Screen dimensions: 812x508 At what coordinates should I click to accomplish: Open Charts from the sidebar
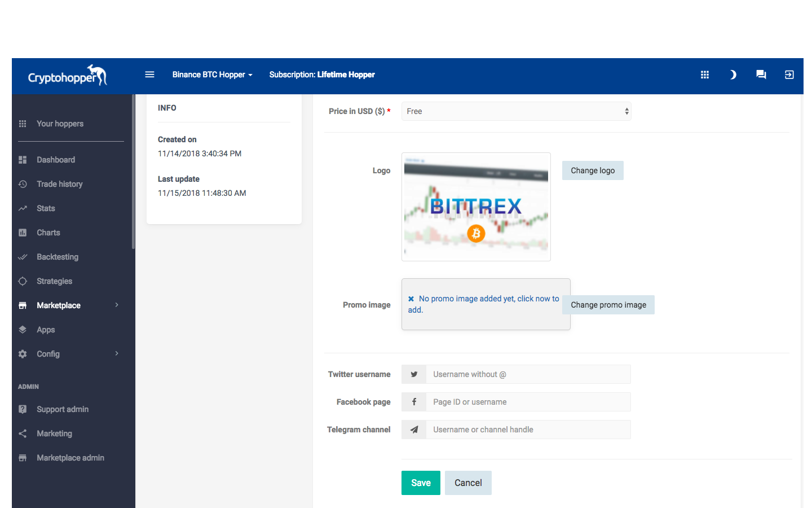point(48,233)
